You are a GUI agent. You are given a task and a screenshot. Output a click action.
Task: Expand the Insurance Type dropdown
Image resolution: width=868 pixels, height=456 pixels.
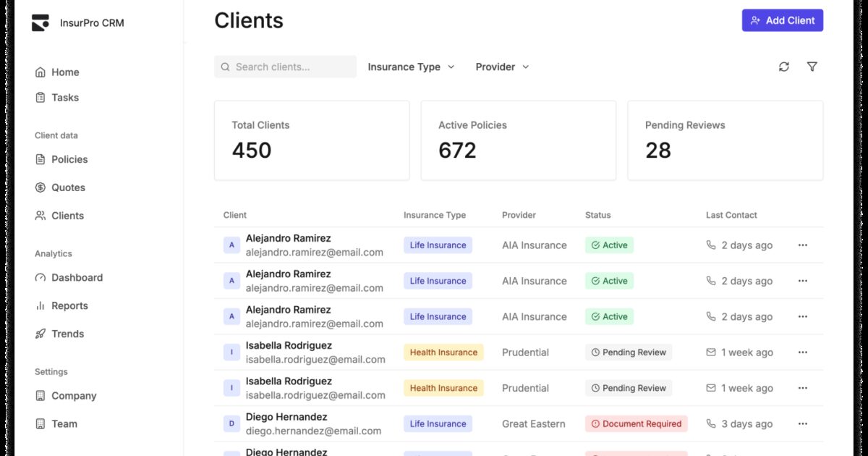411,67
